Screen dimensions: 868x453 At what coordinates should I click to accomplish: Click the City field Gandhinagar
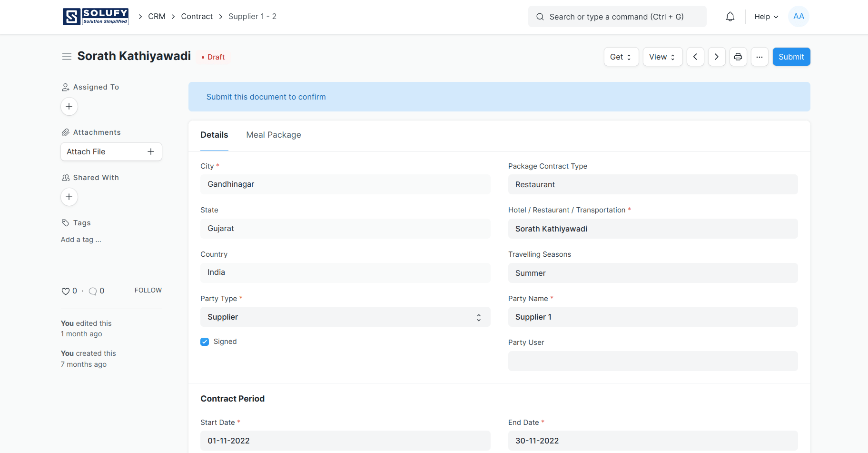pos(345,184)
